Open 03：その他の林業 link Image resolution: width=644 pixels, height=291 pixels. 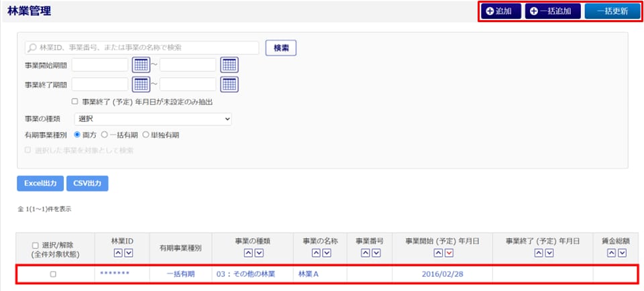[x=246, y=274]
